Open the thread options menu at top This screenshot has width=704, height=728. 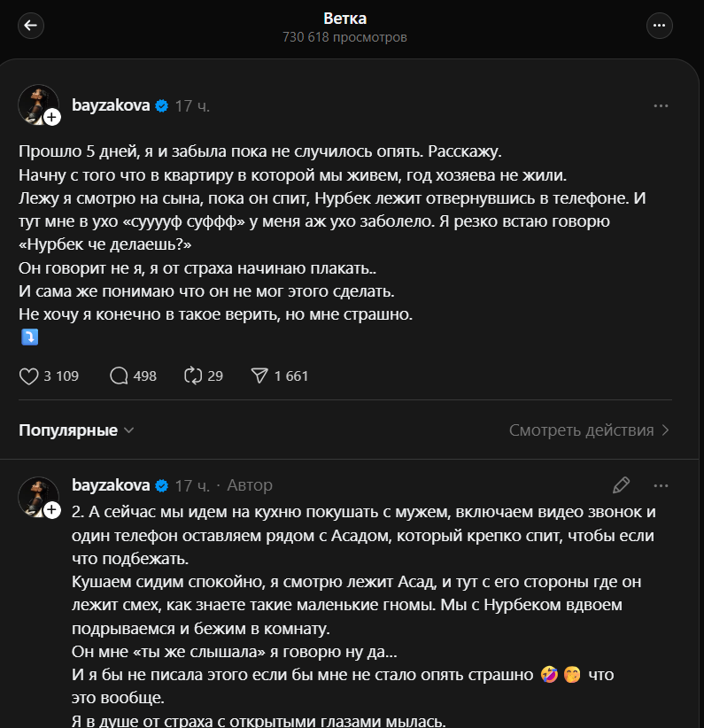click(660, 26)
